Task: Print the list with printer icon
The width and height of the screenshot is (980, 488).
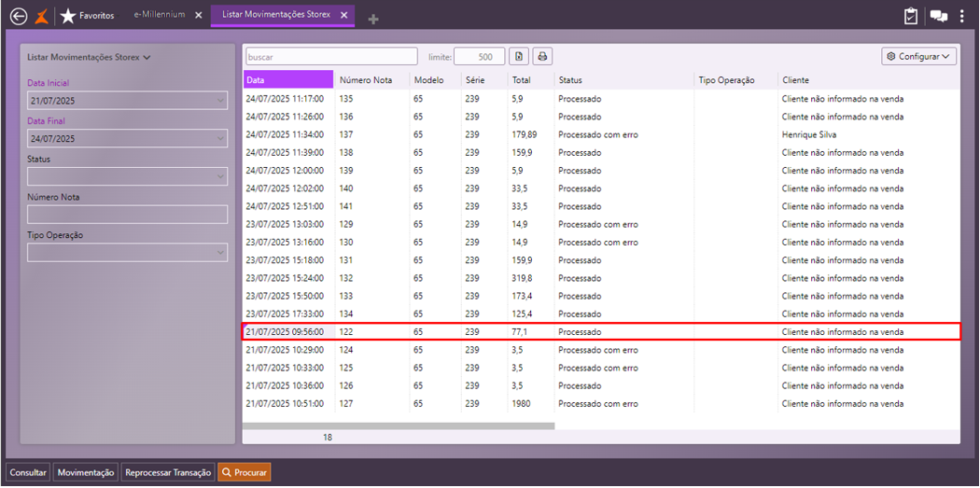Action: 542,56
